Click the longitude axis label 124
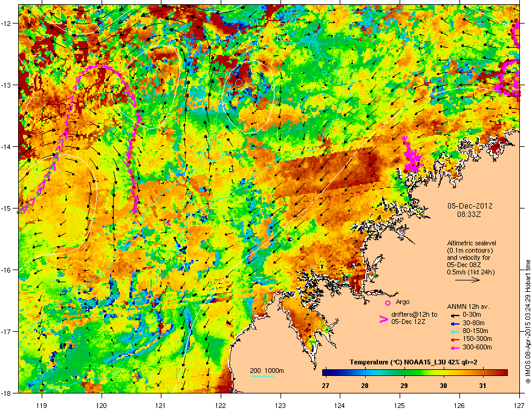This screenshot has width=532, height=411. tap(340, 405)
